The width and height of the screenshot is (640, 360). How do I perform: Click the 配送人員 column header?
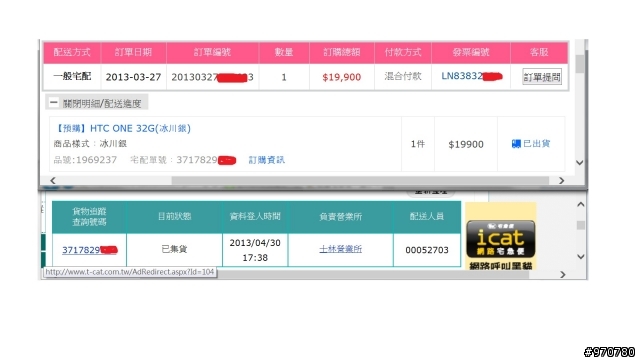click(x=427, y=216)
